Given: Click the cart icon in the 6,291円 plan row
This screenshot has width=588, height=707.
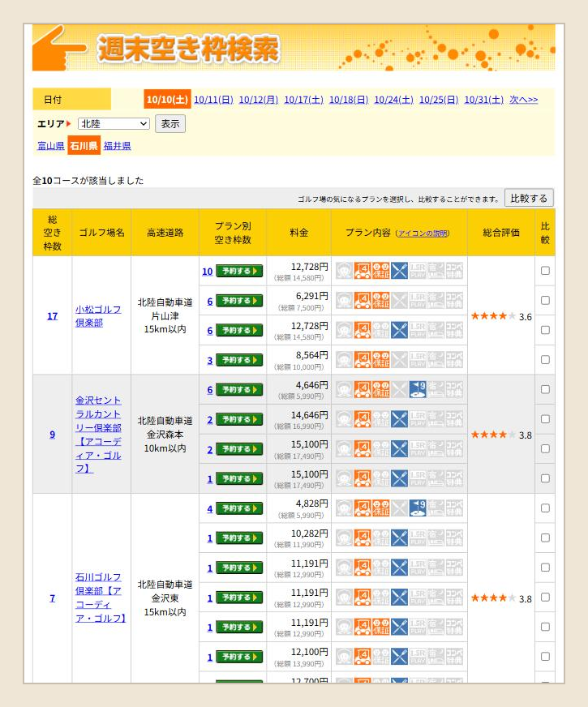Looking at the screenshot, I should tap(363, 300).
